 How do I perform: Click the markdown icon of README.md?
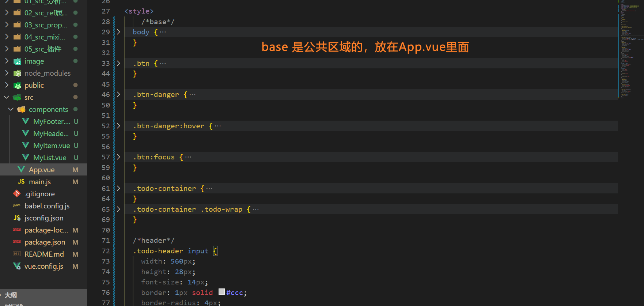pos(17,254)
